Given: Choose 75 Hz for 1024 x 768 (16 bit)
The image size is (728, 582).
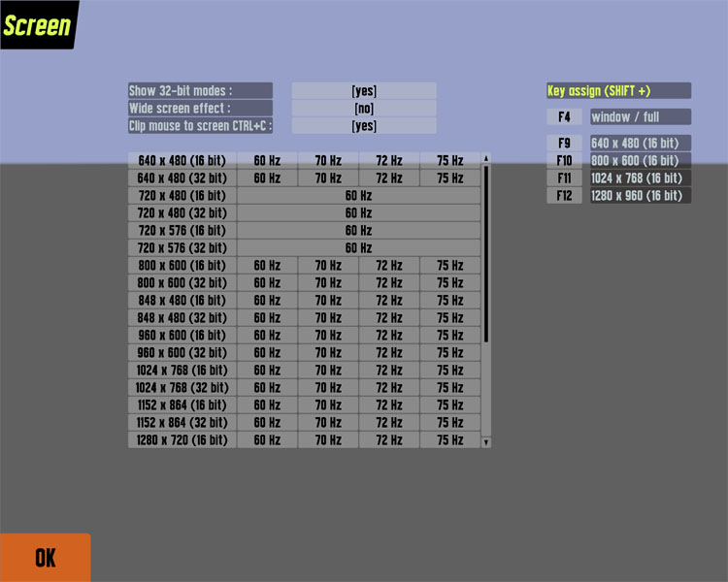Looking at the screenshot, I should point(449,370).
